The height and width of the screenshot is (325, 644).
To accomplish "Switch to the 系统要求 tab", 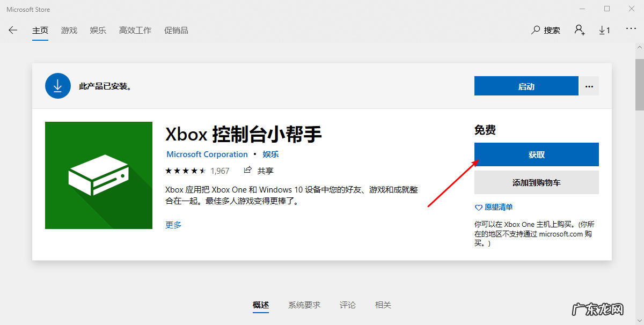I will pos(304,305).
